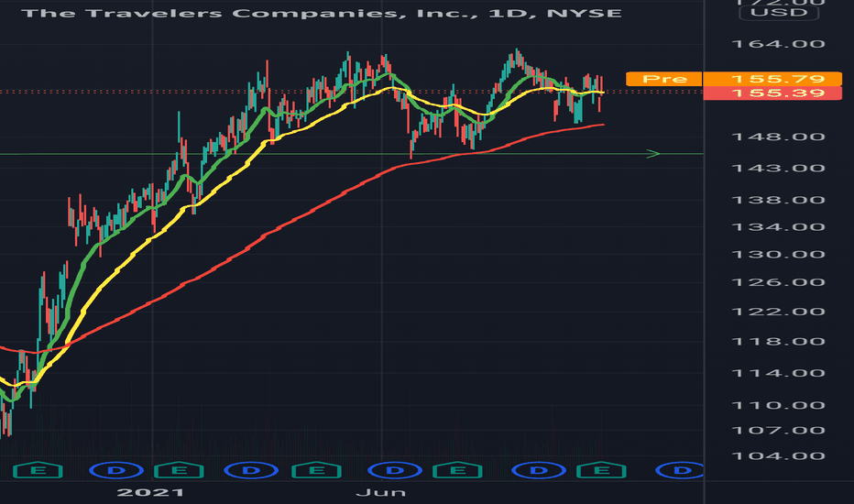
Task: Click the 164.00 price axis label
Action: coord(778,44)
